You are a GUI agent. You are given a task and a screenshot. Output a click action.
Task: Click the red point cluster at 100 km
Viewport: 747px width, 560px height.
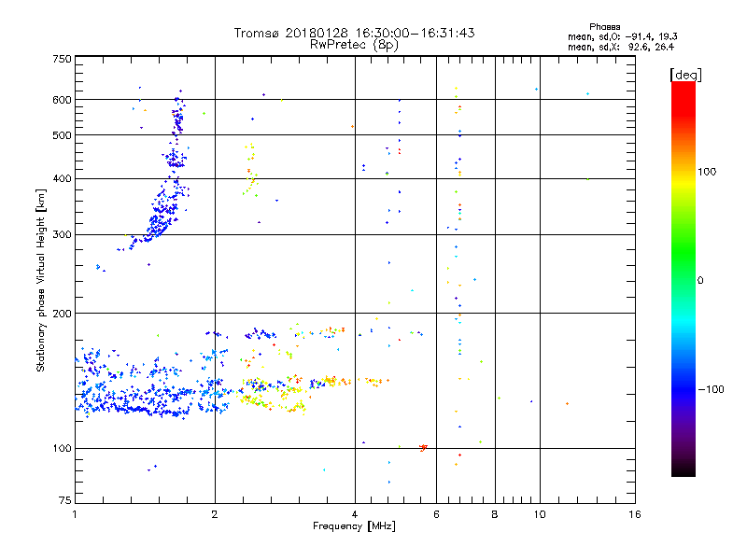(423, 448)
